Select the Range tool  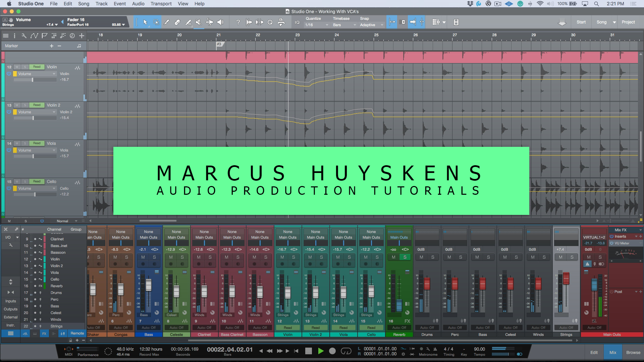point(156,22)
